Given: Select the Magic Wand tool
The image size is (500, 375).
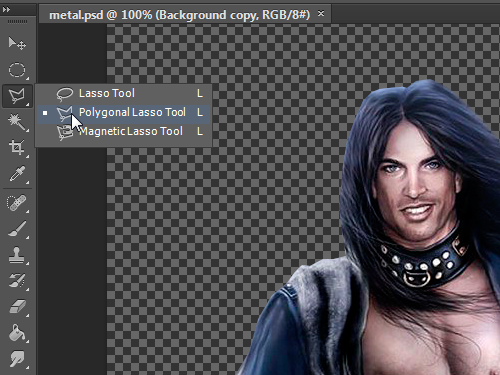Looking at the screenshot, I should pyautogui.click(x=17, y=122).
